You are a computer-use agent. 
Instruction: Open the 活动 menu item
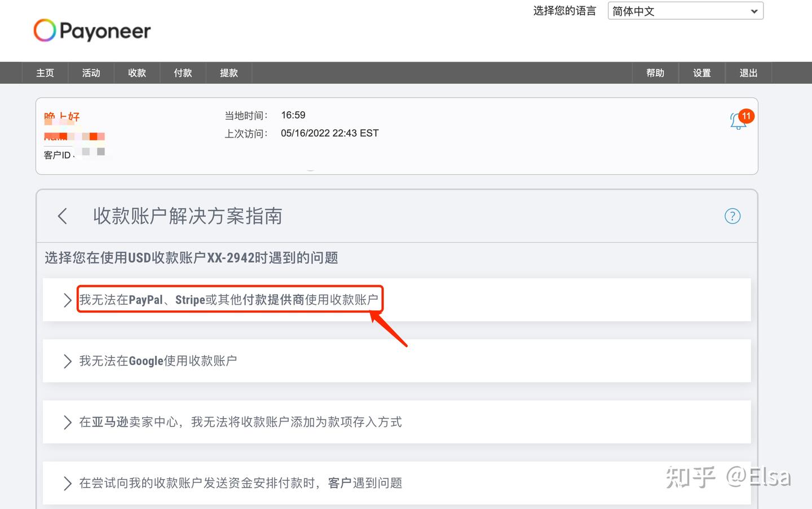coord(91,72)
